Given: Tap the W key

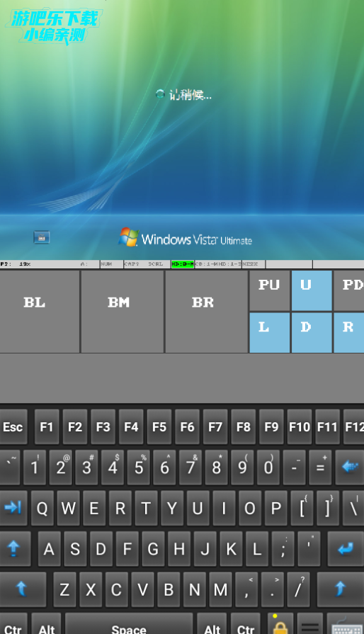Looking at the screenshot, I should point(68,508).
